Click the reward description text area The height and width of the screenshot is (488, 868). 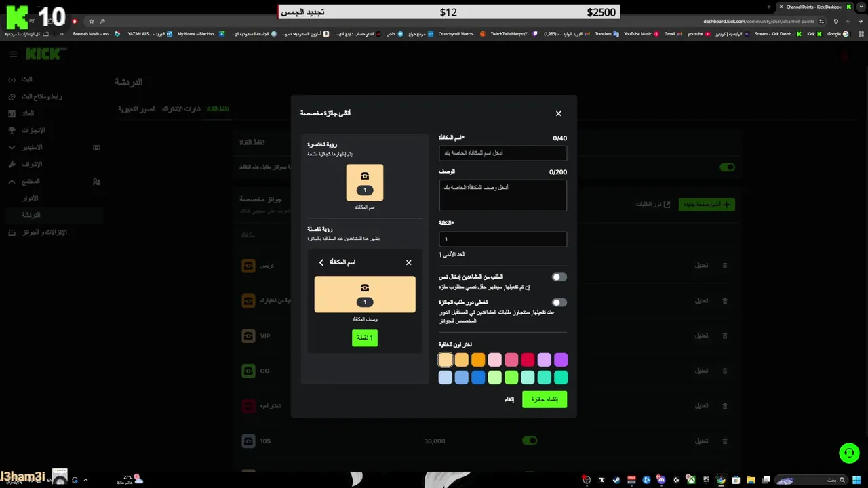(x=502, y=195)
